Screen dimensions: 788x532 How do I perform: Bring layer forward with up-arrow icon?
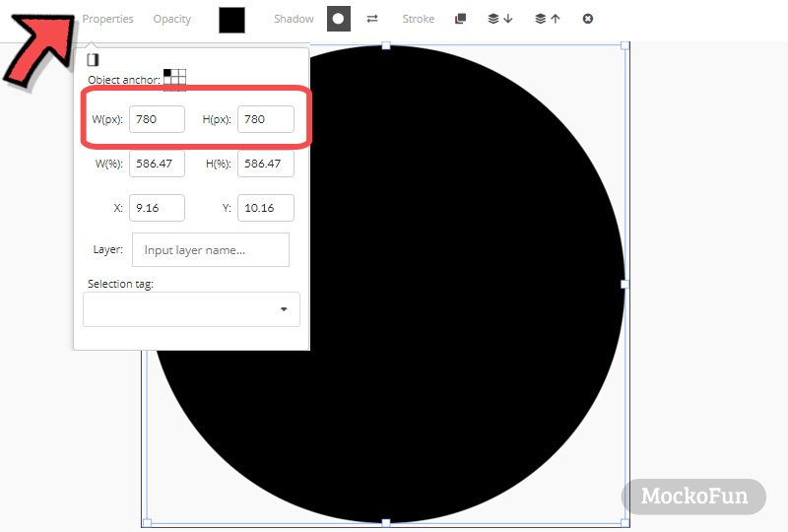[548, 19]
